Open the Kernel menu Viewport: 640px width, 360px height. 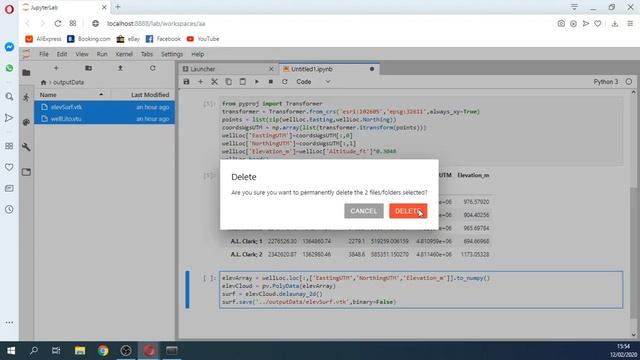[x=124, y=54]
